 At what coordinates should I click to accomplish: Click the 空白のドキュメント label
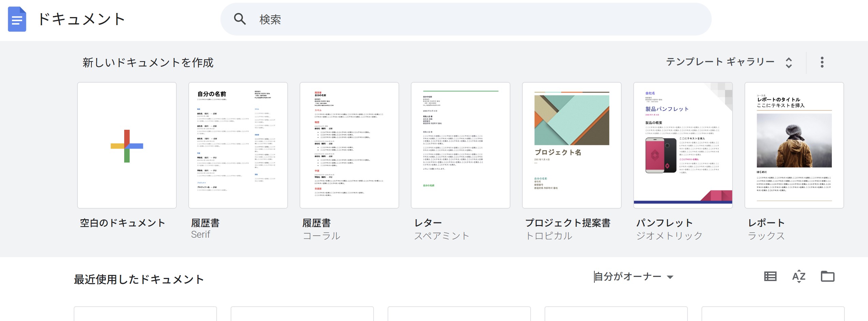click(122, 223)
